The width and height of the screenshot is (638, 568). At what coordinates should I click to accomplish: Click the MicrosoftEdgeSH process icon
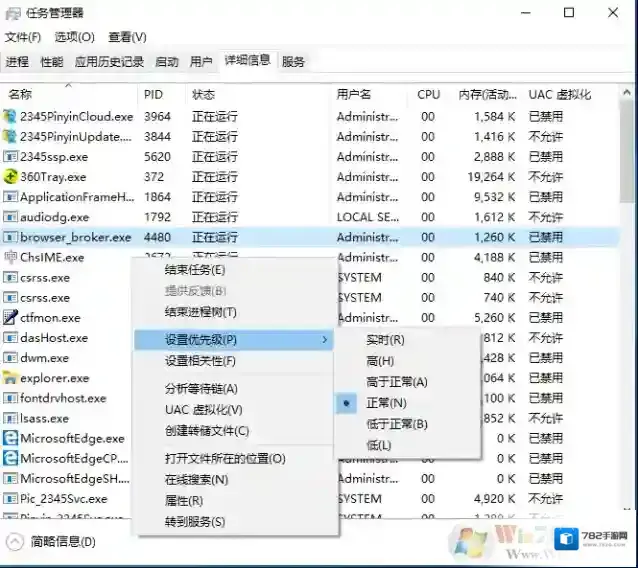(x=10, y=478)
